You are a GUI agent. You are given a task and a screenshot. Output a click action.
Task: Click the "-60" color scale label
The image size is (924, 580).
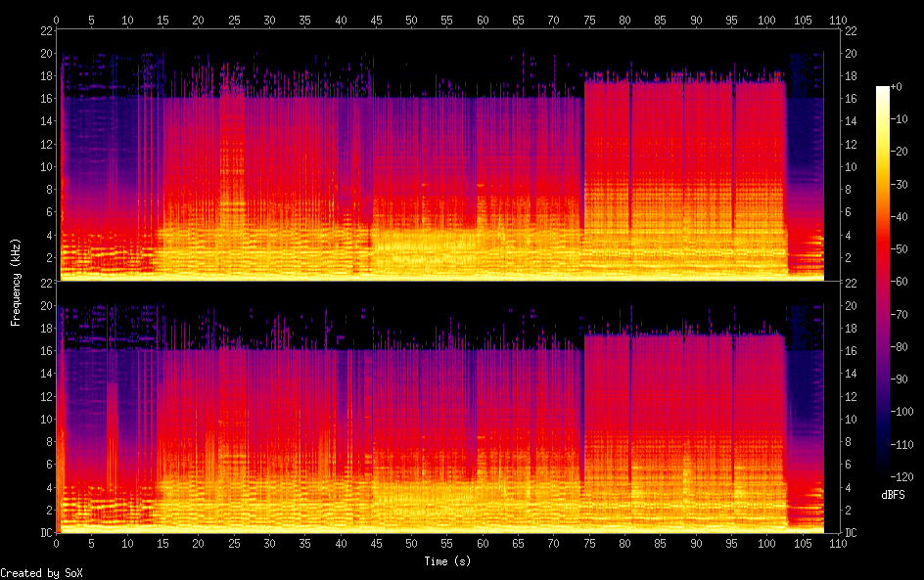900,282
